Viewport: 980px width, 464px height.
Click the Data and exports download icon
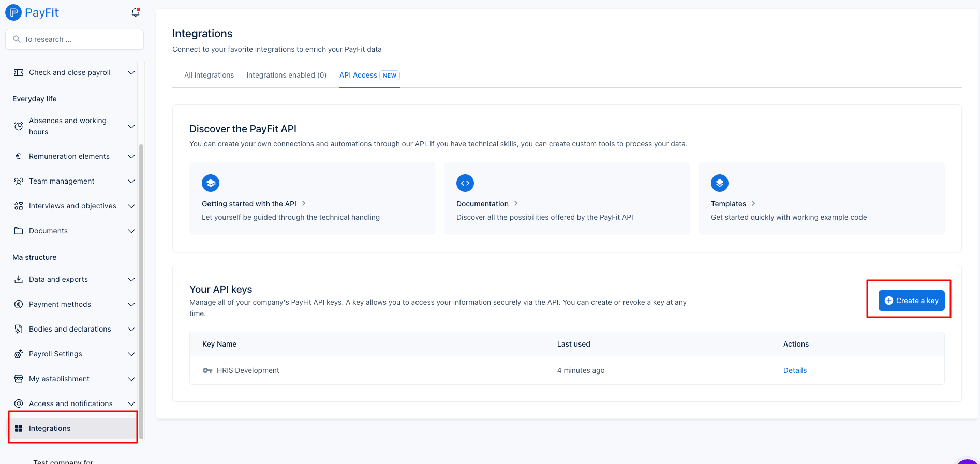point(19,279)
